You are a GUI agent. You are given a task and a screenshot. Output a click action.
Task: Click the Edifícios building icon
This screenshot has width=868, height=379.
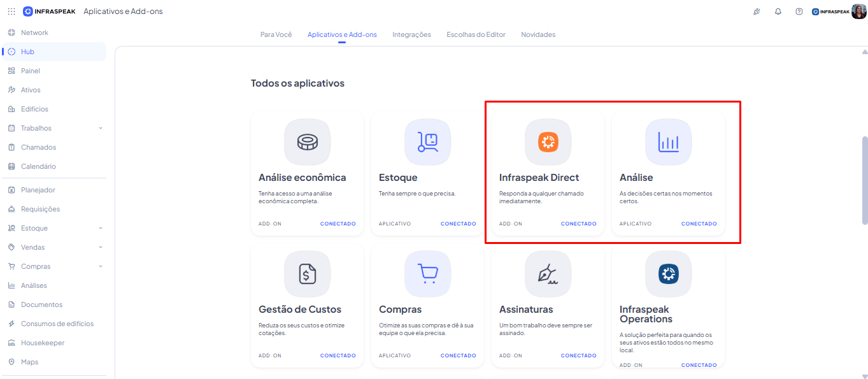11,109
